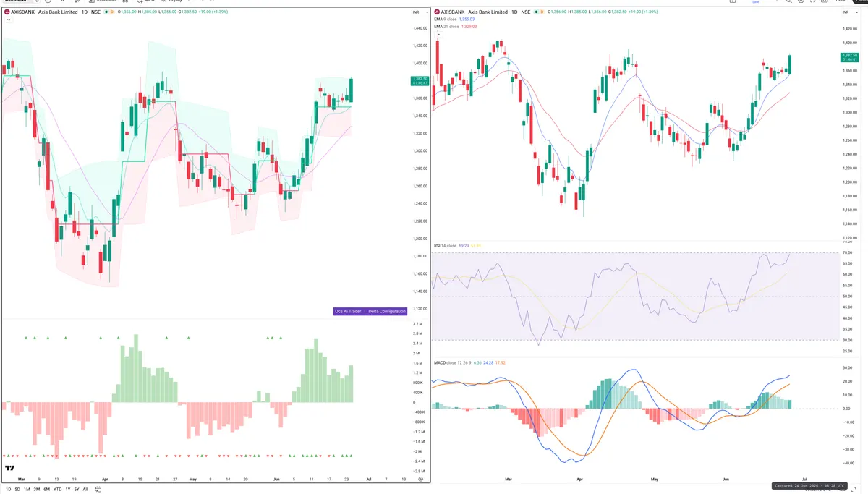Viewport: 868px width, 494px height.
Task: Select the YTD time range
Action: point(58,489)
